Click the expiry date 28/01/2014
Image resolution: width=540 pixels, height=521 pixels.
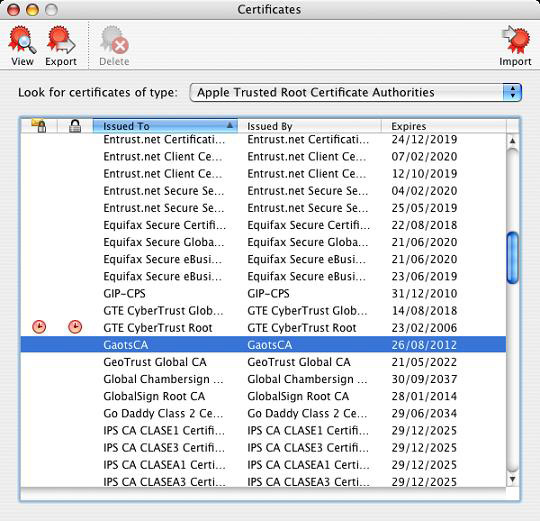(x=424, y=396)
